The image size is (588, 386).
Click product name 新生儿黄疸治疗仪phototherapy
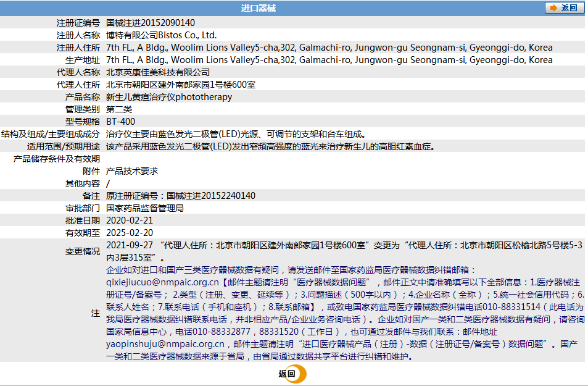[x=169, y=97]
